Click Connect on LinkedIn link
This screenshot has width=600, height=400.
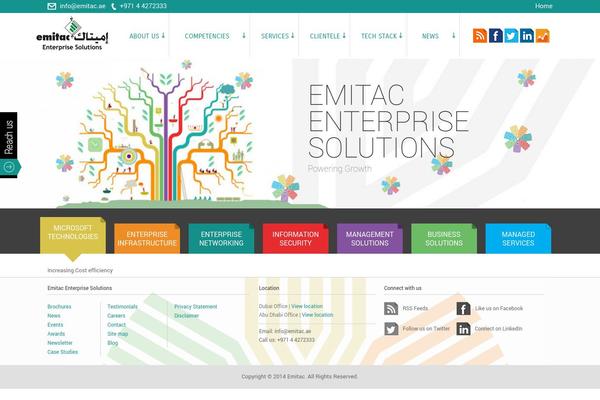498,329
